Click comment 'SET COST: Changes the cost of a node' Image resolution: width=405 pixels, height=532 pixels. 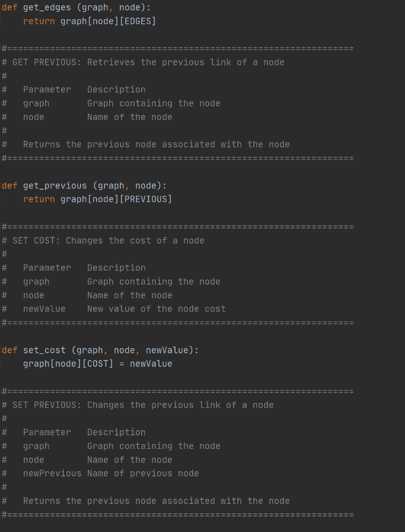pos(103,241)
